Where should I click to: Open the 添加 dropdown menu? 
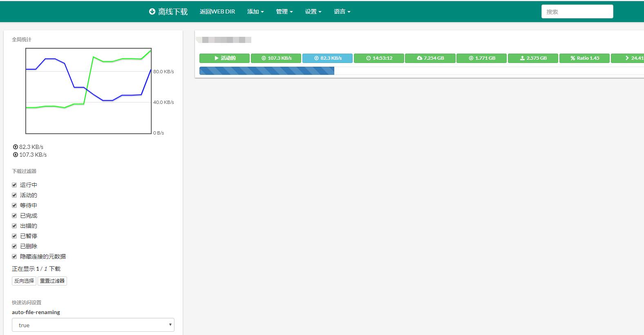pos(255,12)
